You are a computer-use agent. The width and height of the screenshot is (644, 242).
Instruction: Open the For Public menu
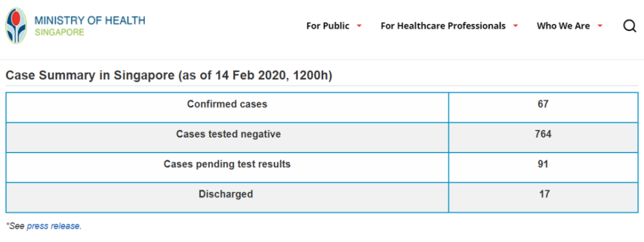(328, 26)
